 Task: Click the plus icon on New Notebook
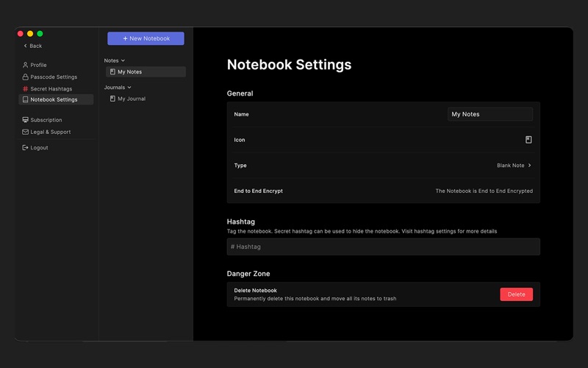tap(125, 38)
